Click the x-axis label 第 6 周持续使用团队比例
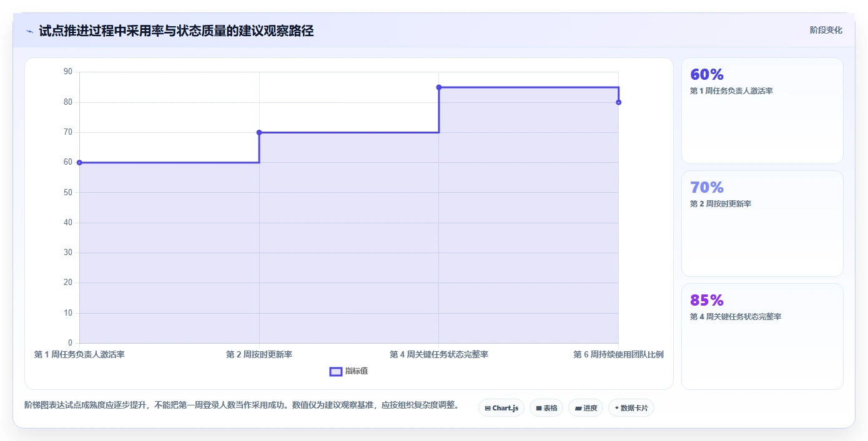This screenshot has width=868, height=441. [x=618, y=354]
